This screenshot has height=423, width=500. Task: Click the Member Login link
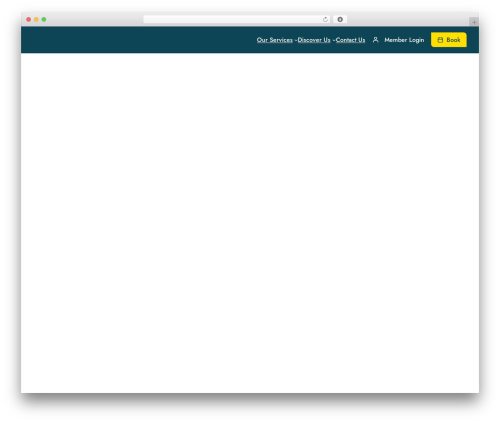(x=404, y=40)
